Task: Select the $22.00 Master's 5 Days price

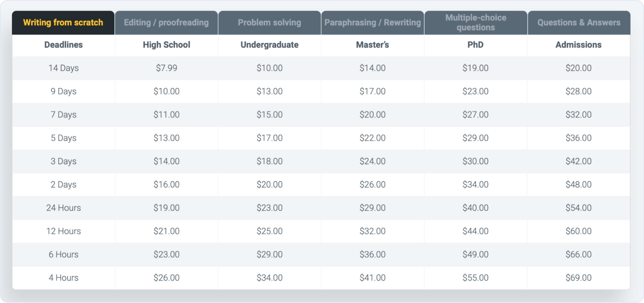Action: tap(372, 138)
